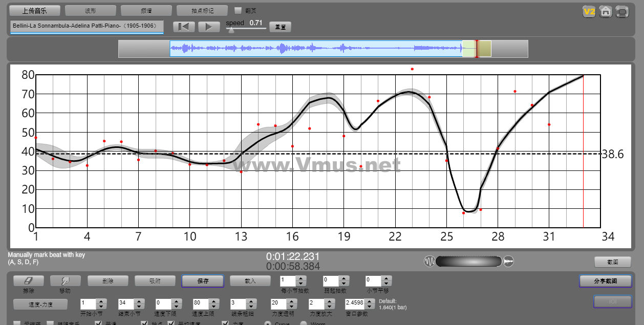
Task: Click the 上传音乐 upload music button
Action: (35, 10)
